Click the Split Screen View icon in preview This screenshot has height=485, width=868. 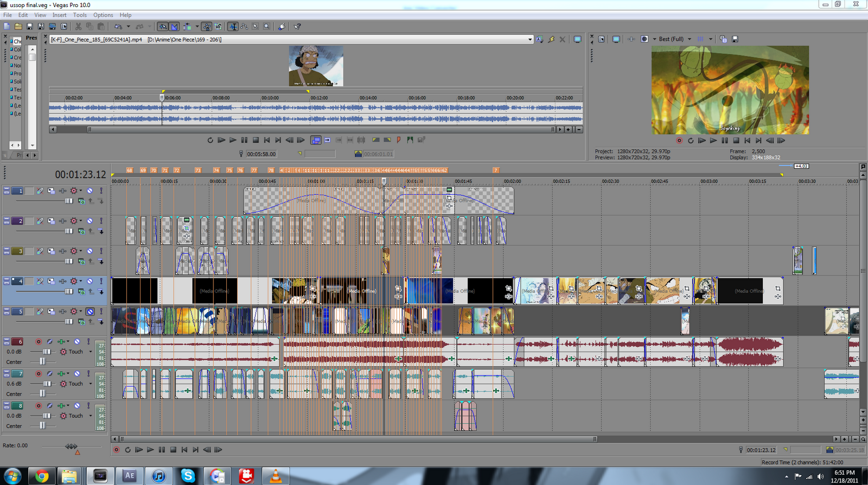pyautogui.click(x=644, y=39)
